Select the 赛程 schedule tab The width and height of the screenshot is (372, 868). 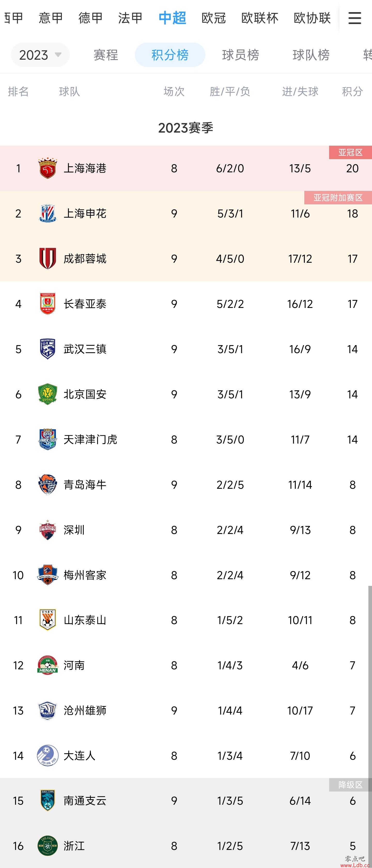[106, 55]
